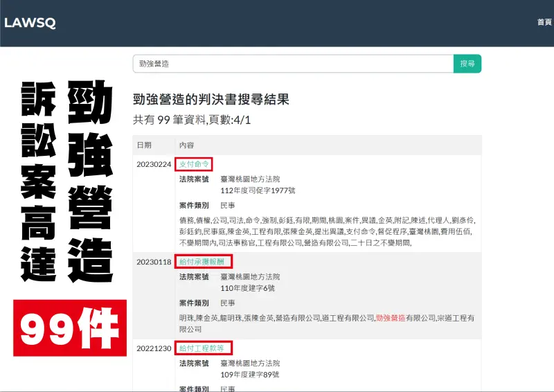Viewport: 554px width, 392px height.
Task: Select the date 20230118 cell
Action: coord(154,262)
